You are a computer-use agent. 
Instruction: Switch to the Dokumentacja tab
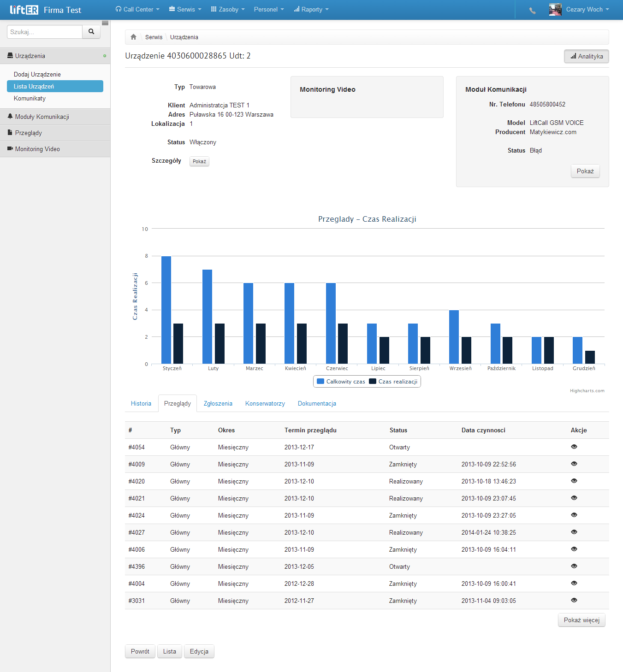(x=317, y=403)
